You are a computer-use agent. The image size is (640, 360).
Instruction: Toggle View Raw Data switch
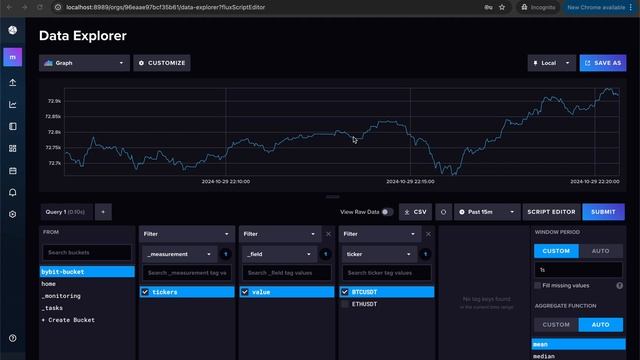[387, 212]
